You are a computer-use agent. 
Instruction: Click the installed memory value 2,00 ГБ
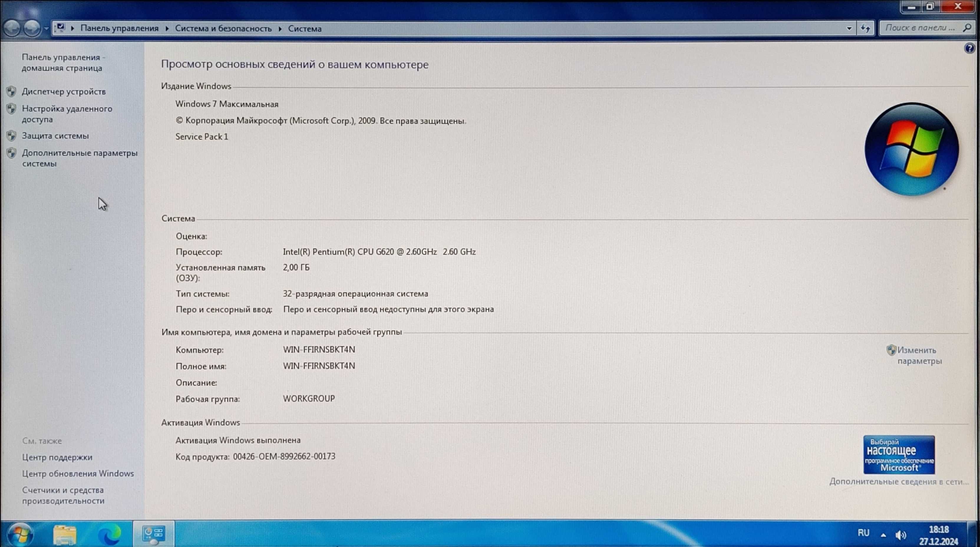(x=296, y=267)
